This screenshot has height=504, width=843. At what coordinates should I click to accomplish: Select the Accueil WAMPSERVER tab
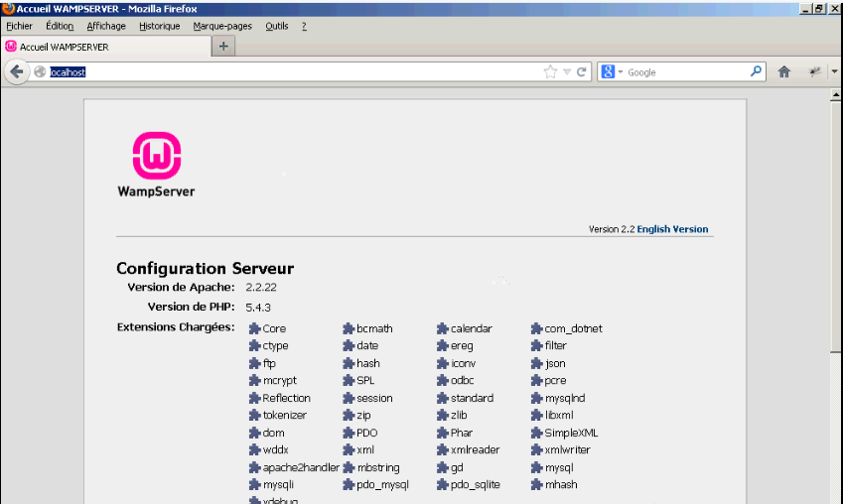105,47
